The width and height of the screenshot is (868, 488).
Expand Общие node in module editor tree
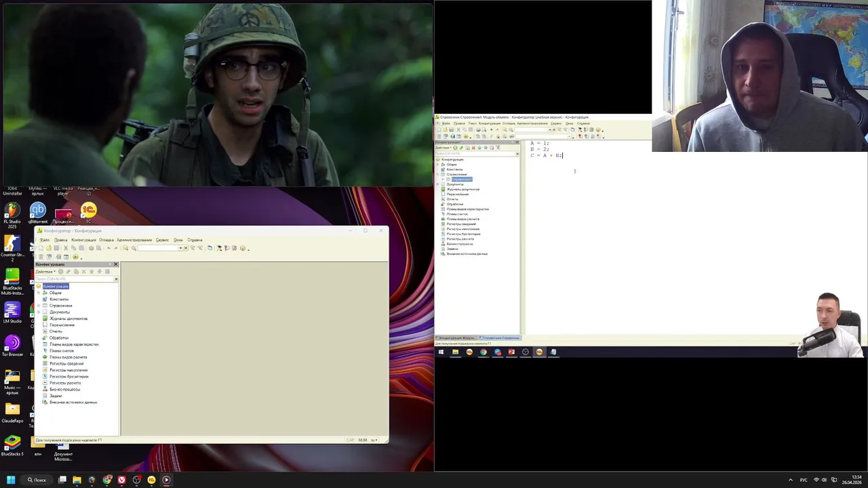tap(438, 165)
